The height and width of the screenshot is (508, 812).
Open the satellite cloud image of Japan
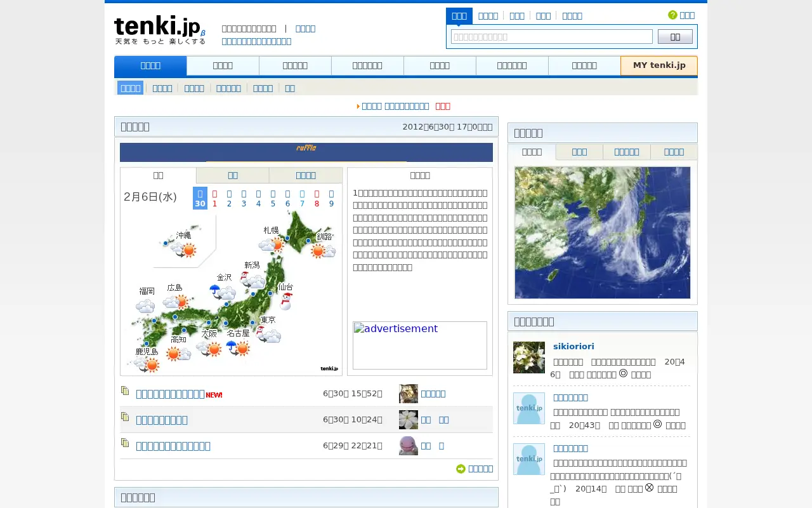(x=603, y=232)
